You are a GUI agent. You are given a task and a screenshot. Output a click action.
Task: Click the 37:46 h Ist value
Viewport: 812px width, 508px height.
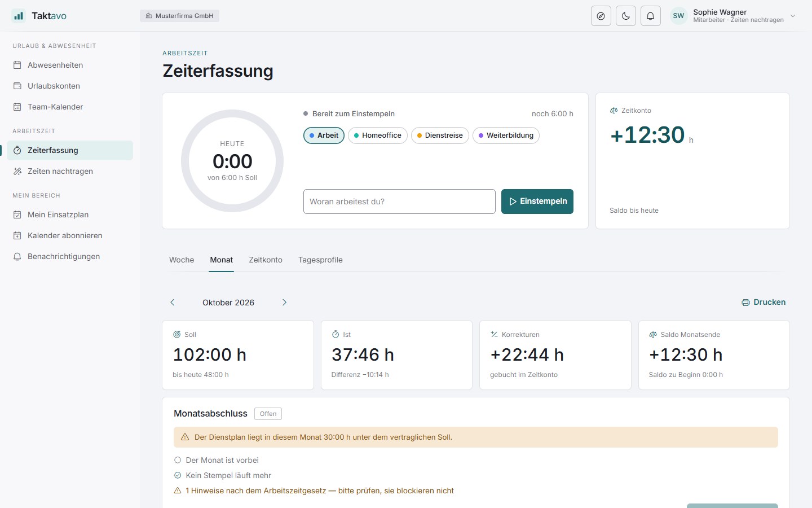[363, 354]
